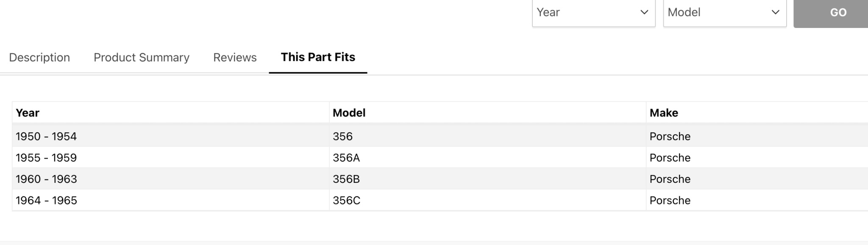Click the Model column header
The width and height of the screenshot is (868, 245).
(x=349, y=113)
